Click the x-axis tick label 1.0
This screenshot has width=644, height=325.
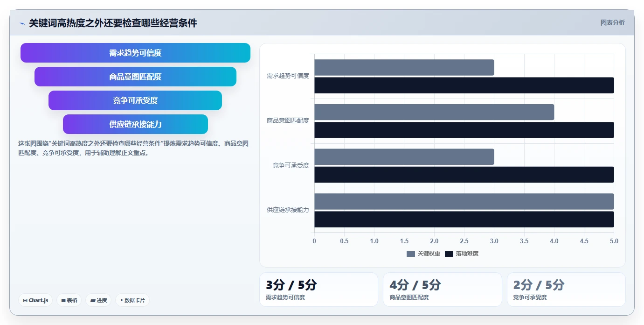(x=374, y=241)
